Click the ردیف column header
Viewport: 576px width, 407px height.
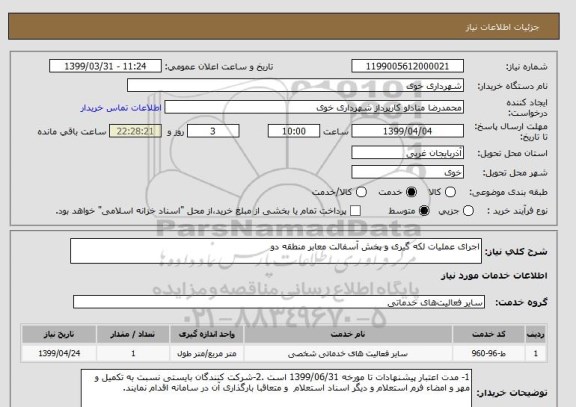pos(536,334)
